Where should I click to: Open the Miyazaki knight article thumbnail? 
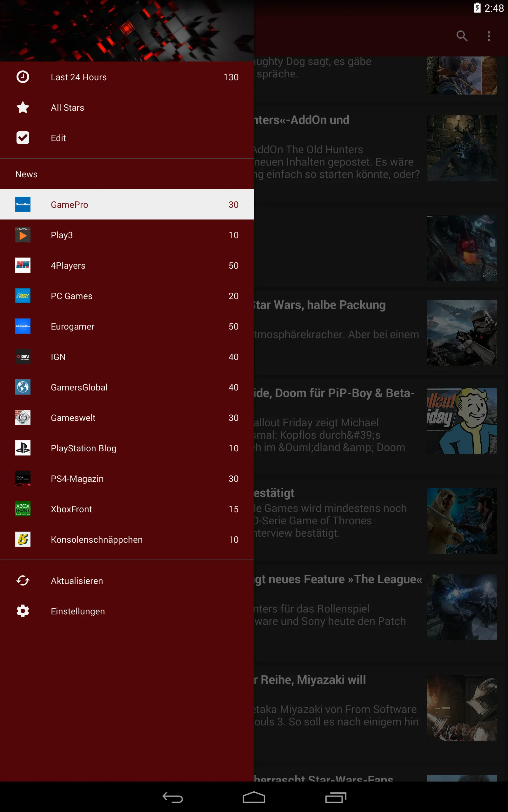[462, 708]
